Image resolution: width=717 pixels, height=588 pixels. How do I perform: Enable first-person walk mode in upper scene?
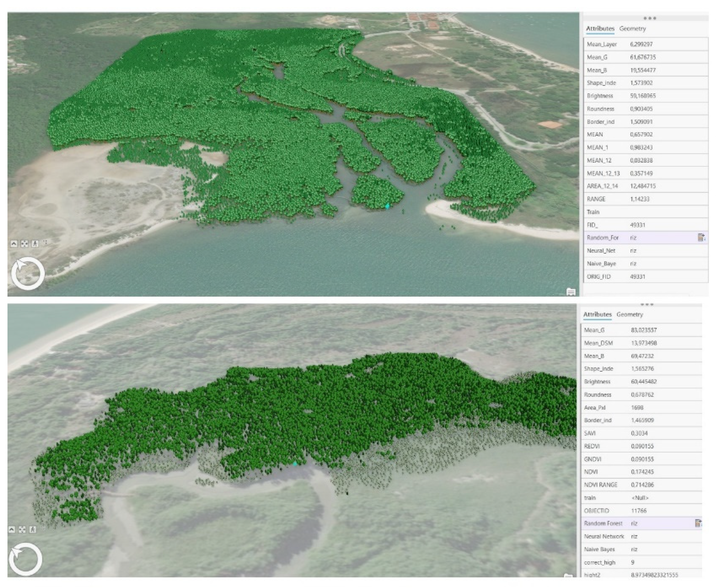[35, 243]
